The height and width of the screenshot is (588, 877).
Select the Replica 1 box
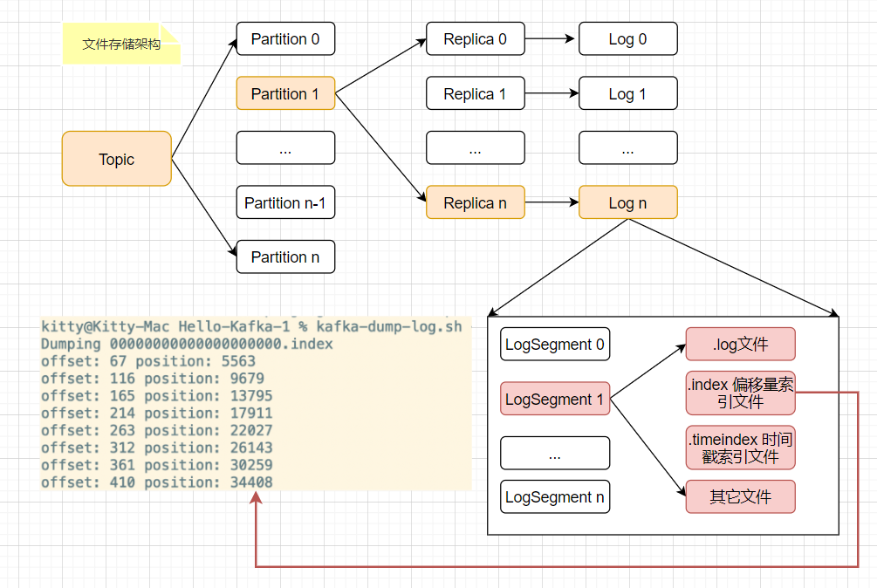pyautogui.click(x=475, y=93)
